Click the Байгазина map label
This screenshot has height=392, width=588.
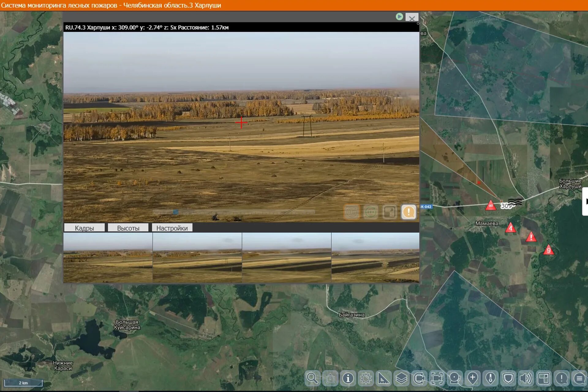pyautogui.click(x=352, y=315)
